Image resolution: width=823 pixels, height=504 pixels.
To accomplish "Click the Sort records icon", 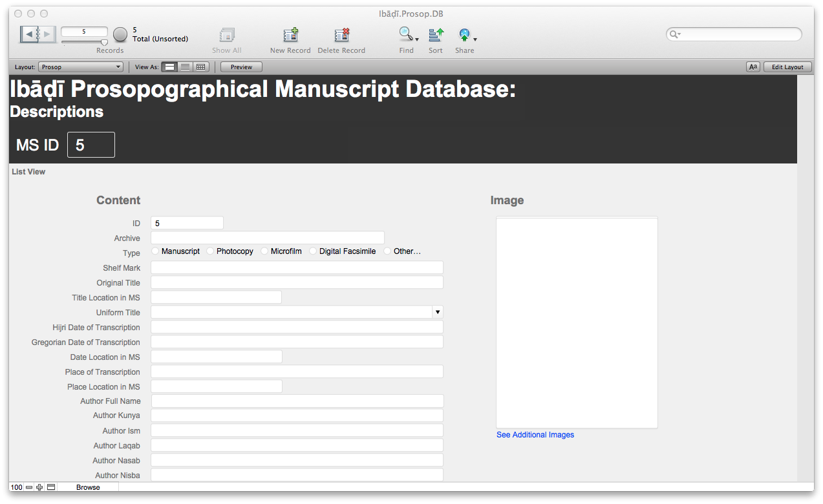I will (436, 35).
